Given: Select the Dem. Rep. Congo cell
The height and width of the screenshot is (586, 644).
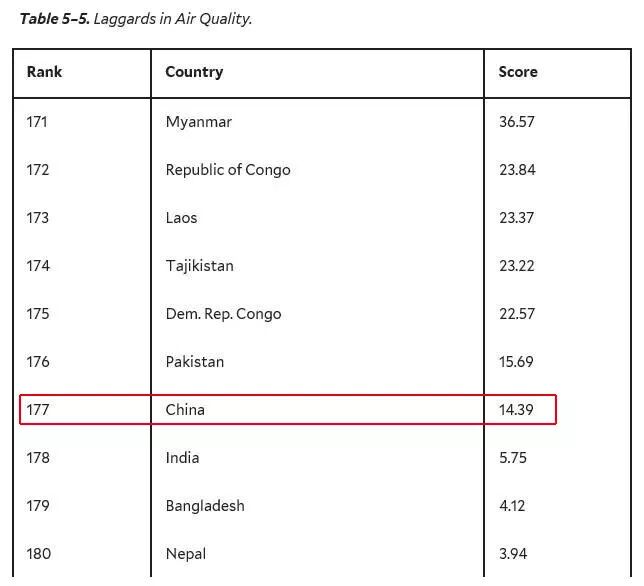Looking at the screenshot, I should [223, 314].
